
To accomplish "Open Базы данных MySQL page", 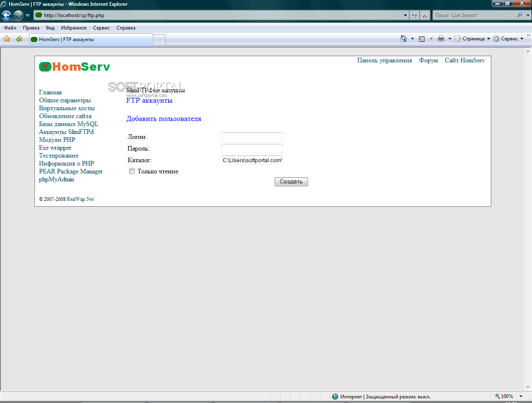I will (x=69, y=124).
